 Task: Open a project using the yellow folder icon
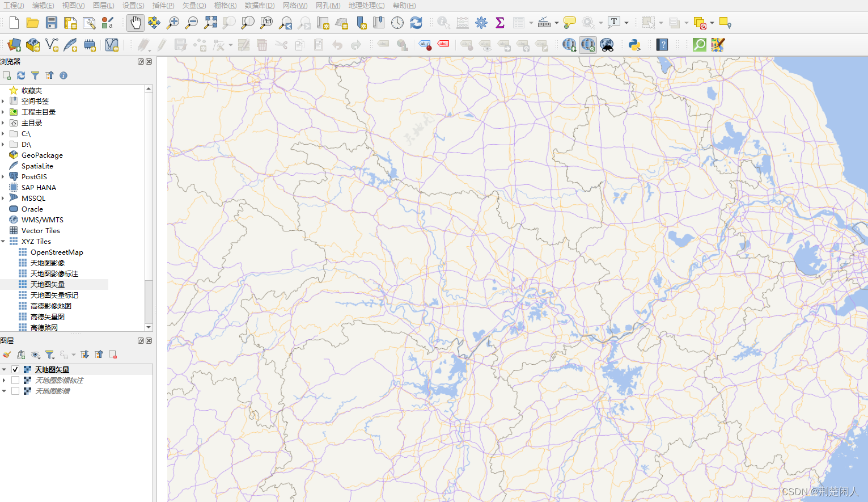(33, 23)
